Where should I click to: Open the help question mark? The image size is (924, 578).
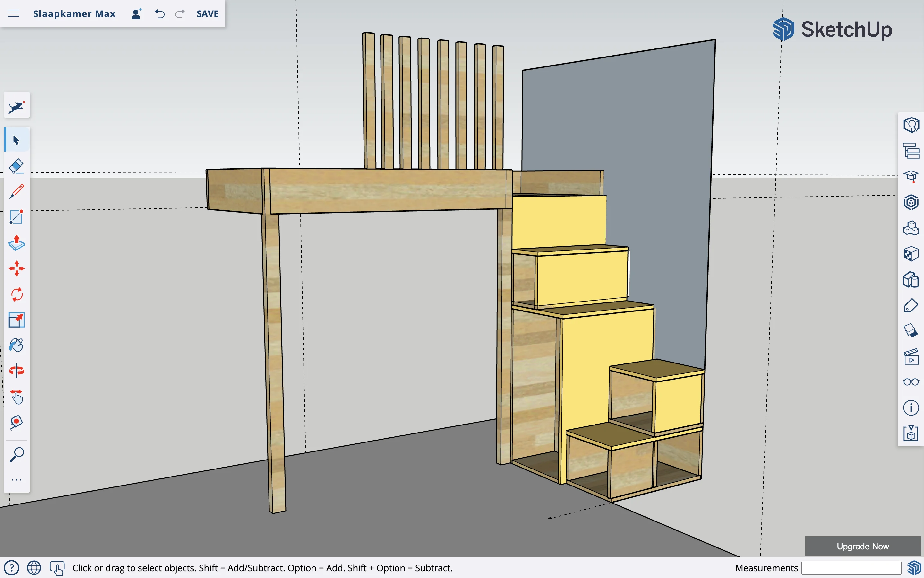tap(12, 568)
